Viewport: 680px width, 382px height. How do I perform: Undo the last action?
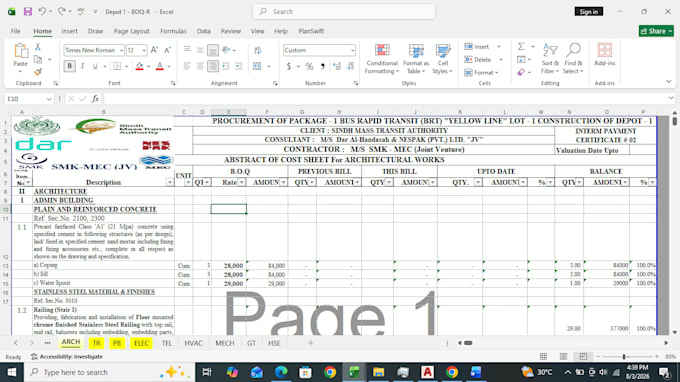(42, 12)
